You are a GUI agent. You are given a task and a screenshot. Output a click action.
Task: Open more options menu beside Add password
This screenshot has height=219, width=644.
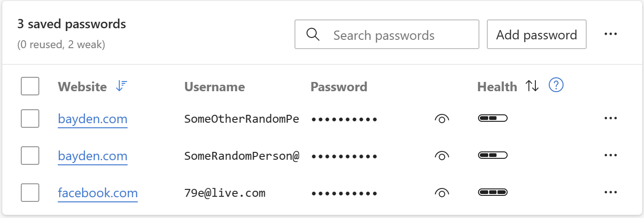pyautogui.click(x=611, y=34)
